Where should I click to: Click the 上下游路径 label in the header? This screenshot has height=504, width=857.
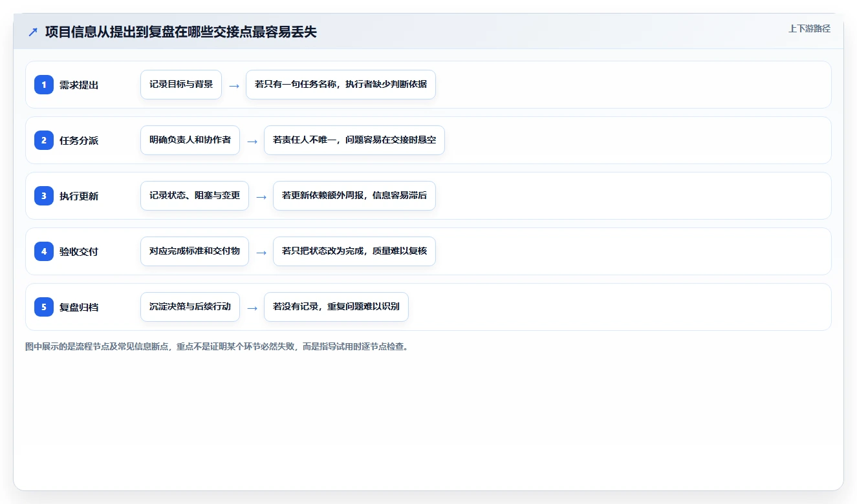coord(809,28)
